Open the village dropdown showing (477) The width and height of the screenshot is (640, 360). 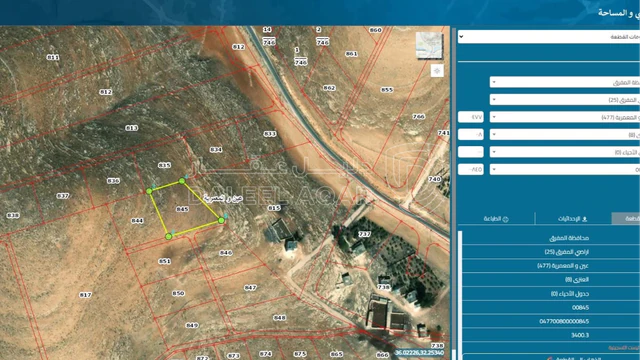coord(564,117)
